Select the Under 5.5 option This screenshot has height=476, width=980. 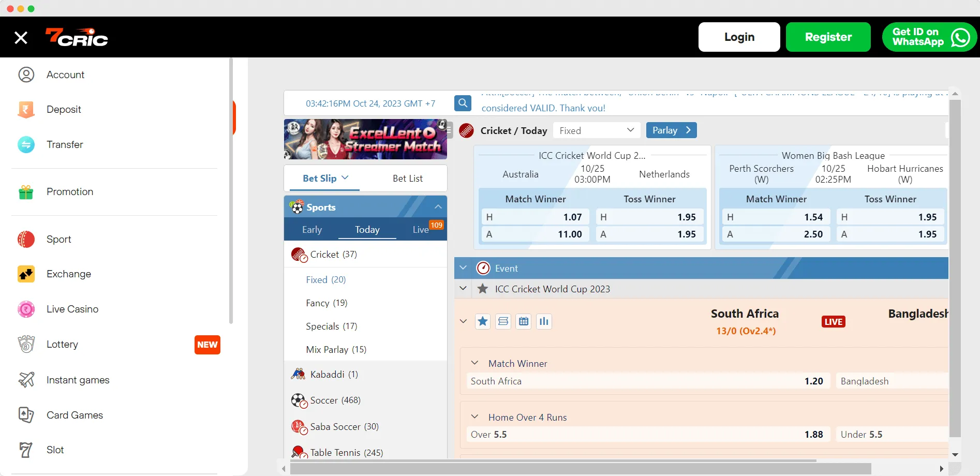(892, 434)
